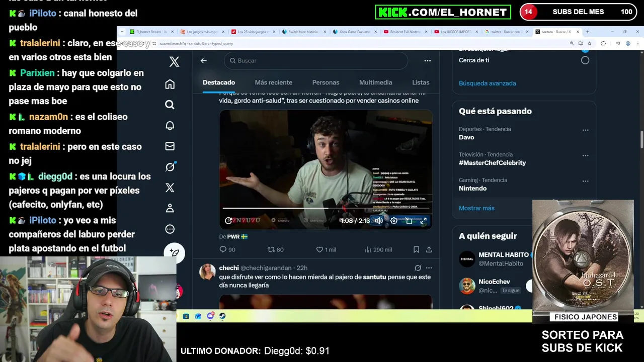Open More options circle in sidebar
This screenshot has height=362, width=644.
coord(170,229)
